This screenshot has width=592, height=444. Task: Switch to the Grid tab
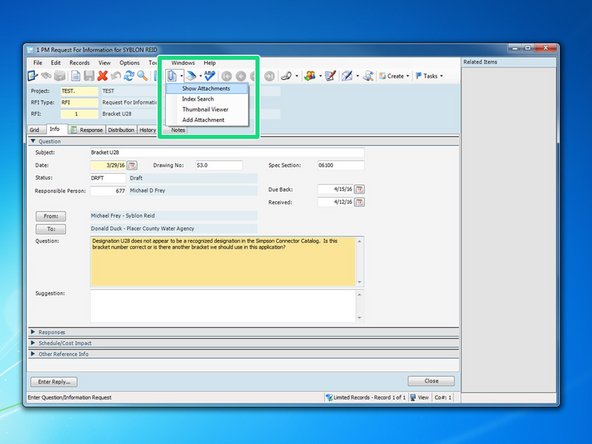[35, 130]
